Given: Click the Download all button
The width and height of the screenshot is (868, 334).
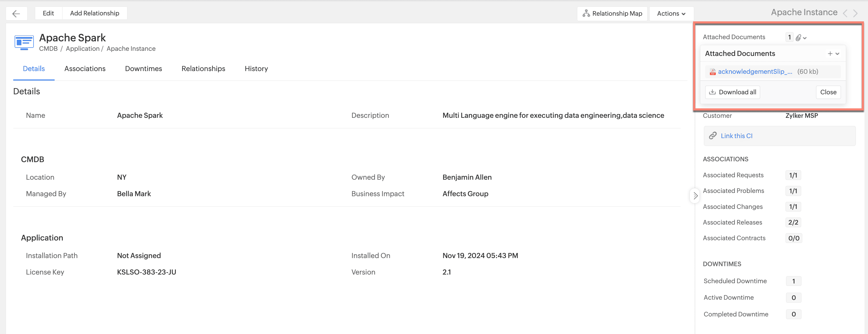Looking at the screenshot, I should point(733,92).
